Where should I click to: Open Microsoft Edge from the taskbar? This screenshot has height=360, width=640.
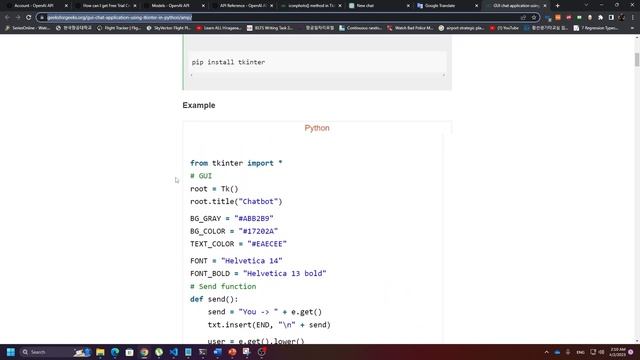click(115, 352)
